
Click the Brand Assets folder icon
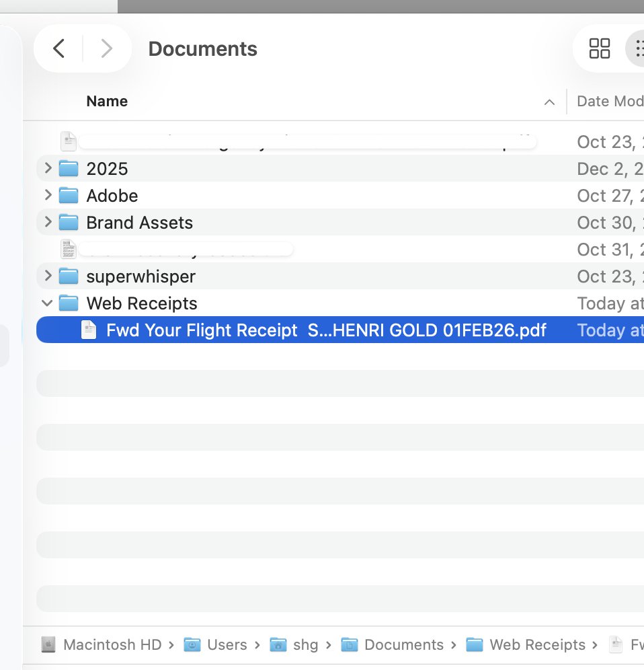[69, 222]
